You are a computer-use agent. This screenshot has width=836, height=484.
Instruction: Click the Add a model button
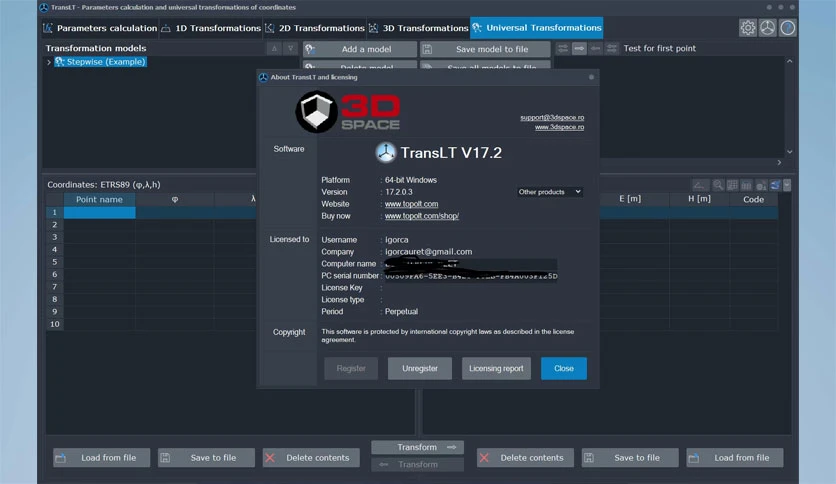(360, 49)
